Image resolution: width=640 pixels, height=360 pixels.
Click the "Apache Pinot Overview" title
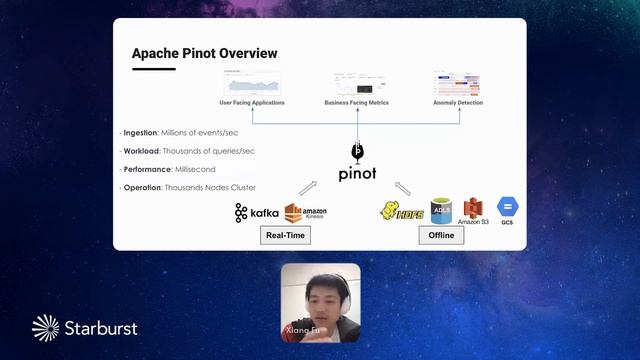(204, 53)
